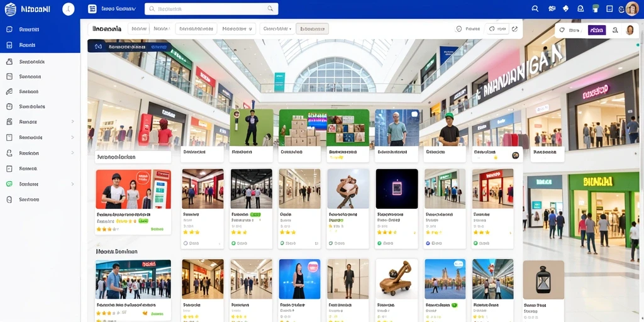Click the purple button in the floating right panel
The image size is (644, 322).
click(x=597, y=30)
